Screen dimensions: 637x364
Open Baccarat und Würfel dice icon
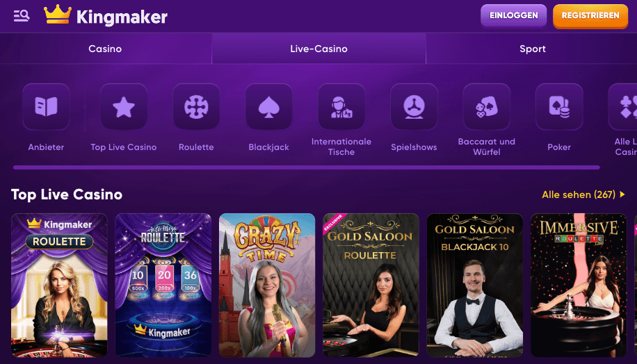pyautogui.click(x=487, y=107)
